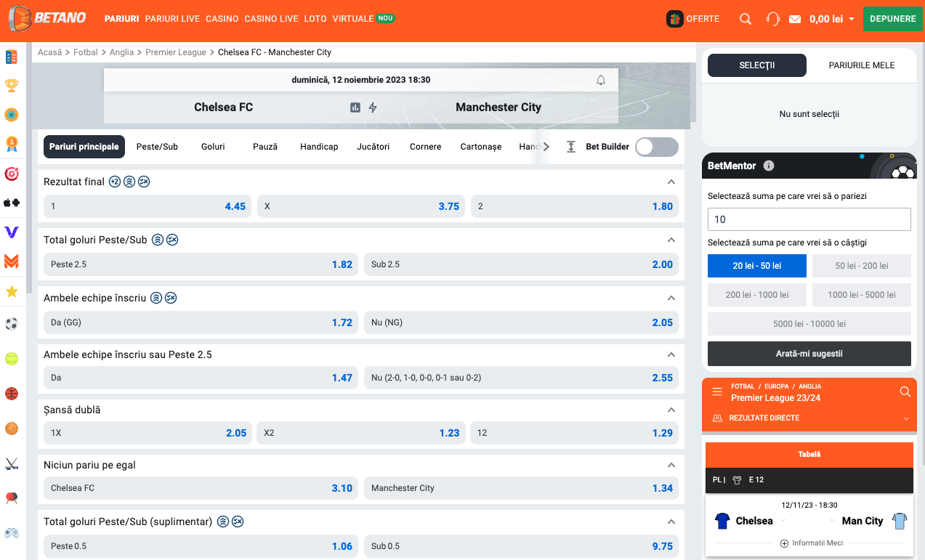Open the orange M icon in sidebar

[12, 261]
